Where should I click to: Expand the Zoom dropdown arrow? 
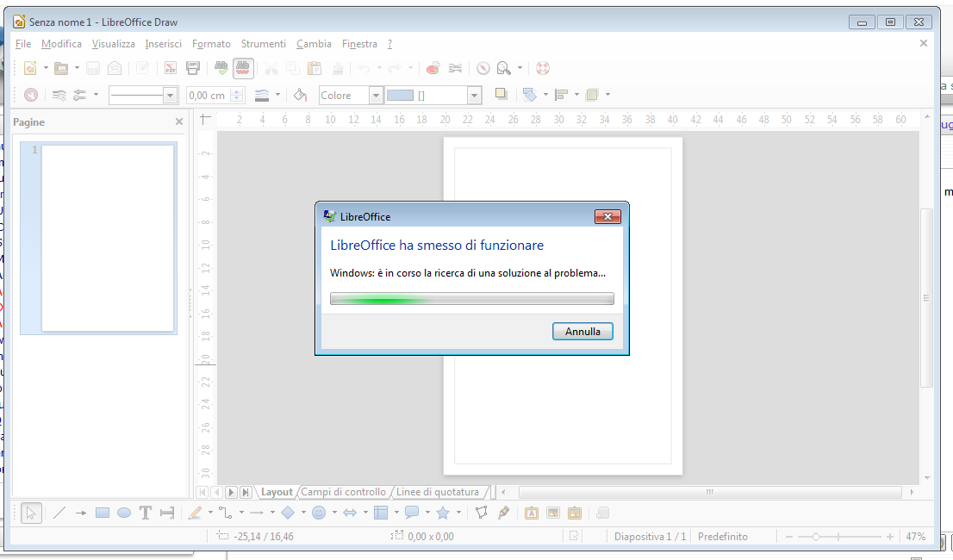click(x=520, y=68)
